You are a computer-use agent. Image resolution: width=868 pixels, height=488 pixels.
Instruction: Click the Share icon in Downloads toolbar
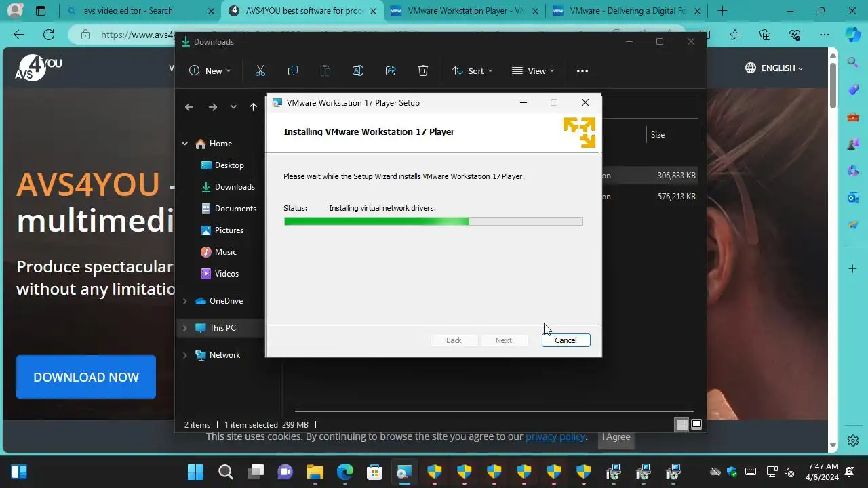point(391,70)
